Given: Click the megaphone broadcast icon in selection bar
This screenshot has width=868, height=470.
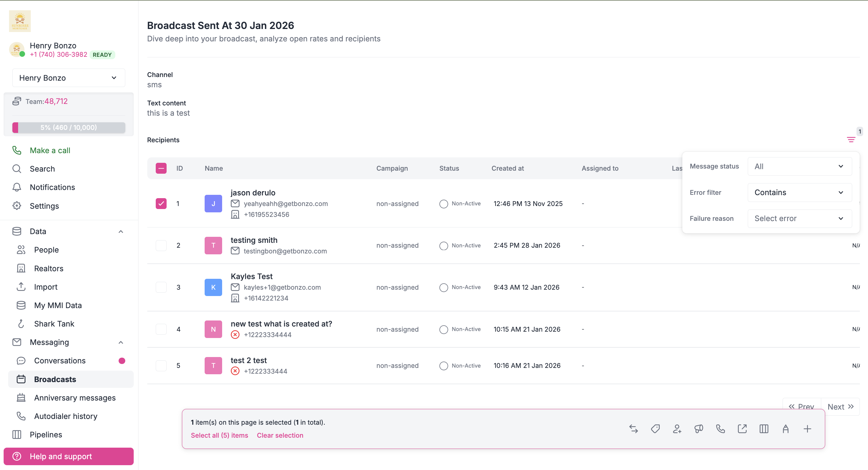Looking at the screenshot, I should coord(699,429).
